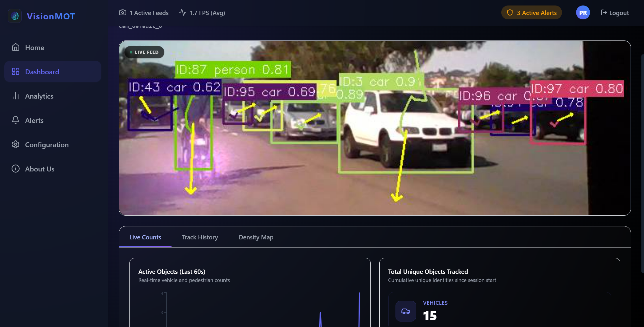Switch to the Density Map tab

click(x=256, y=237)
